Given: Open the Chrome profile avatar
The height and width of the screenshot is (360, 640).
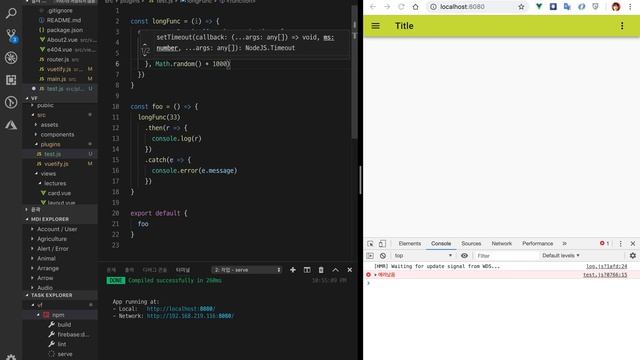Looking at the screenshot, I should [x=616, y=7].
